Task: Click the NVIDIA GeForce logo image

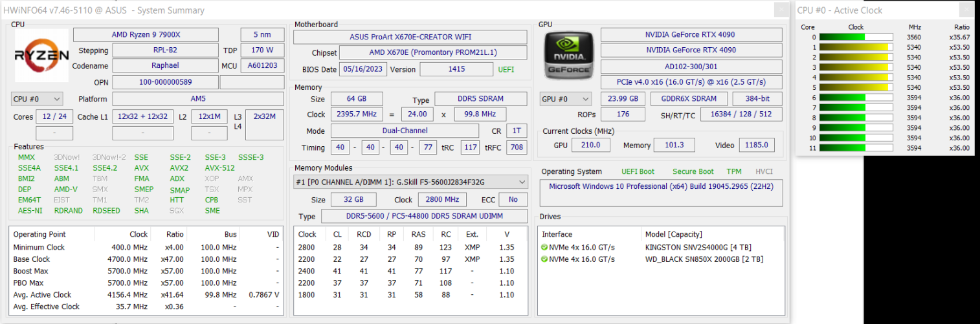Action: pyautogui.click(x=567, y=56)
